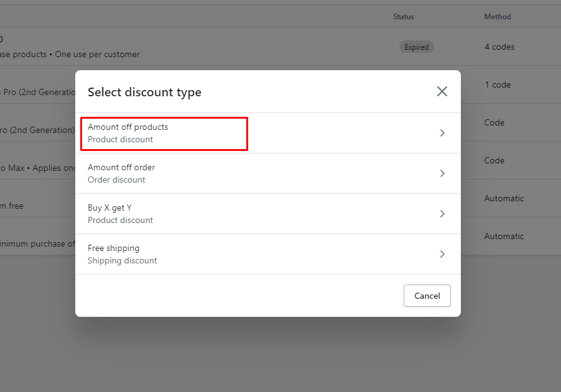Click the chevron for Buy X get Y
This screenshot has height=392, width=561.
tap(442, 214)
